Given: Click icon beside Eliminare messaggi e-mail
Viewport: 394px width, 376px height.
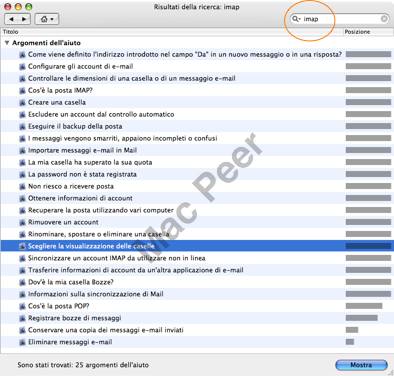Looking at the screenshot, I should click(22, 342).
